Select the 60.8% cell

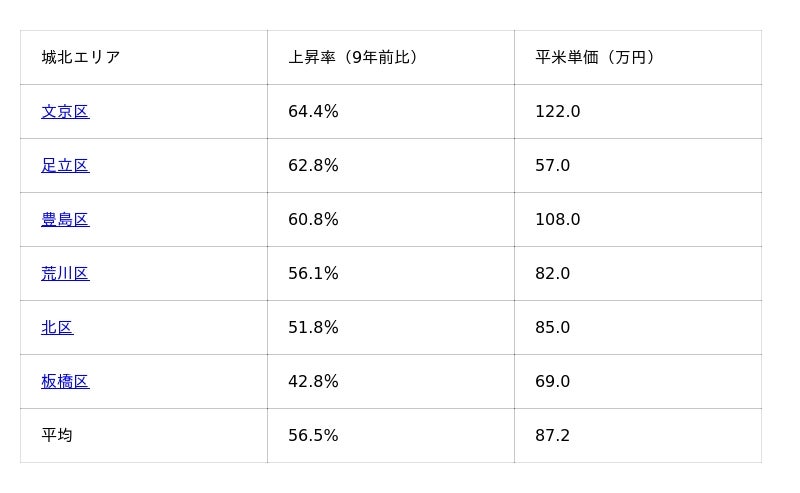[x=313, y=220]
